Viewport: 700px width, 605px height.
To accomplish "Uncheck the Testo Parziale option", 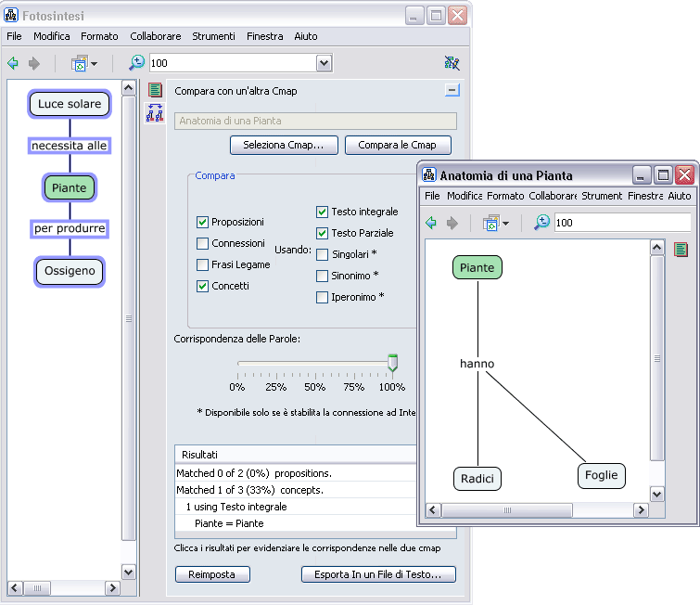I will (x=322, y=234).
